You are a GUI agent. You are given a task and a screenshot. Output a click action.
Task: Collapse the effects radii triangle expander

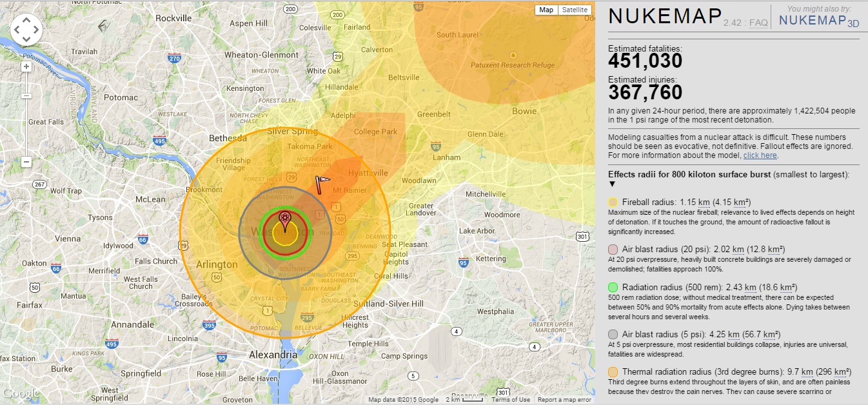613,184
